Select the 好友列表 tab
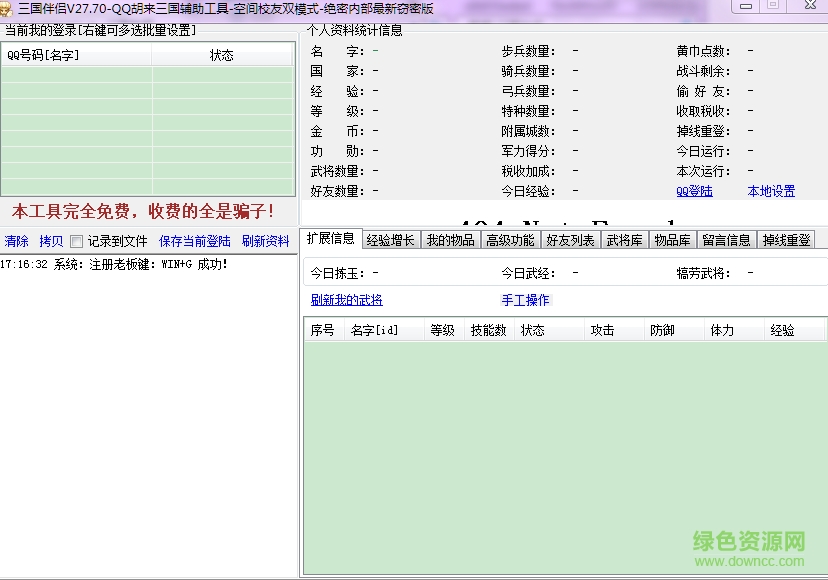 tap(570, 240)
